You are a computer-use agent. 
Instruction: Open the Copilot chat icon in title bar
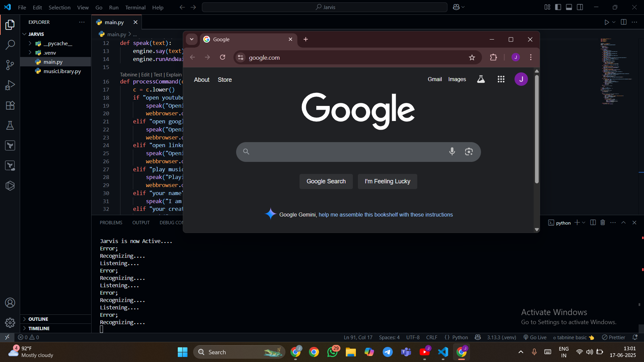click(x=456, y=7)
